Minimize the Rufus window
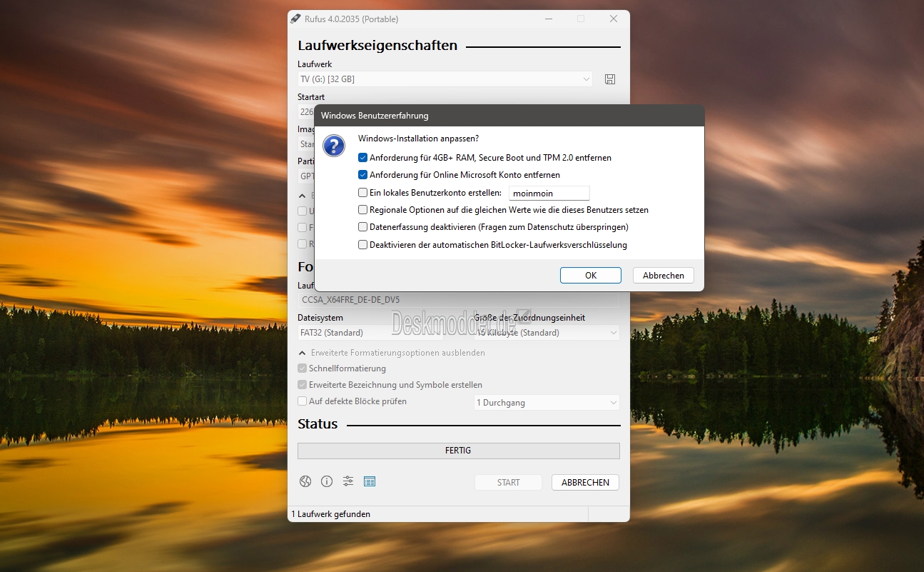The height and width of the screenshot is (572, 924). pos(548,19)
